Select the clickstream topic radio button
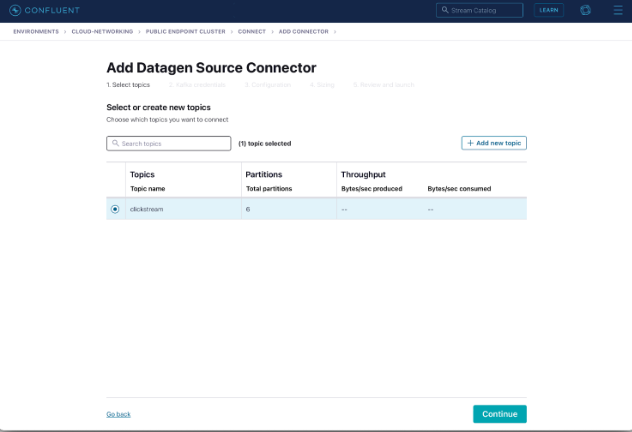The image size is (632, 432). coord(115,209)
